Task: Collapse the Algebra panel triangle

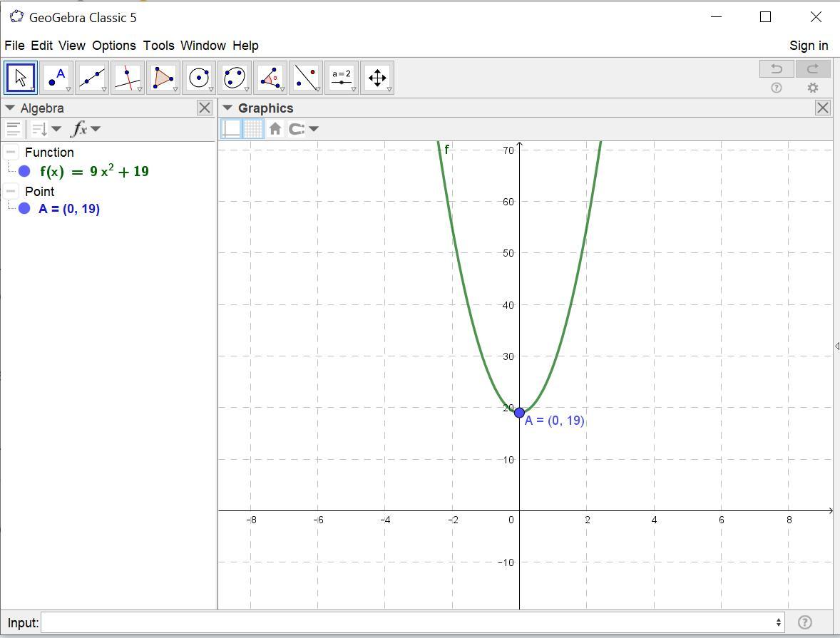Action: tap(10, 108)
